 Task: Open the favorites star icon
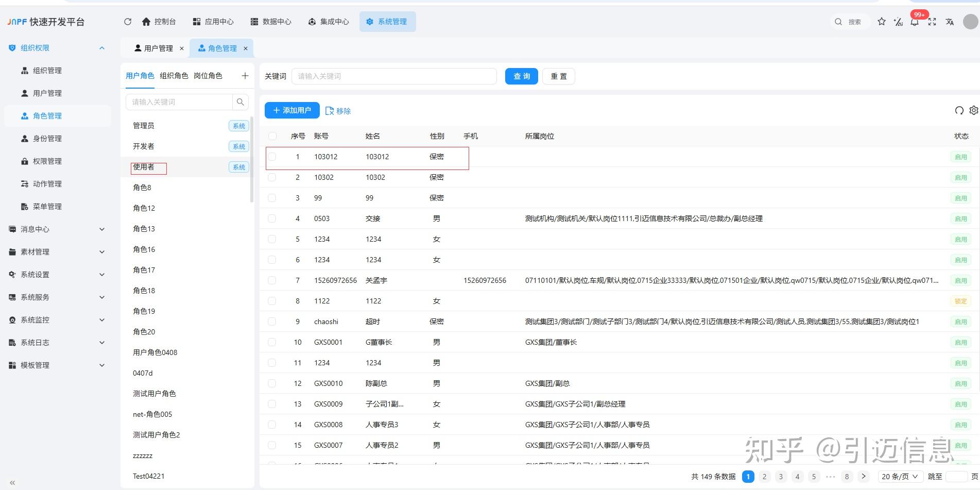(x=882, y=22)
